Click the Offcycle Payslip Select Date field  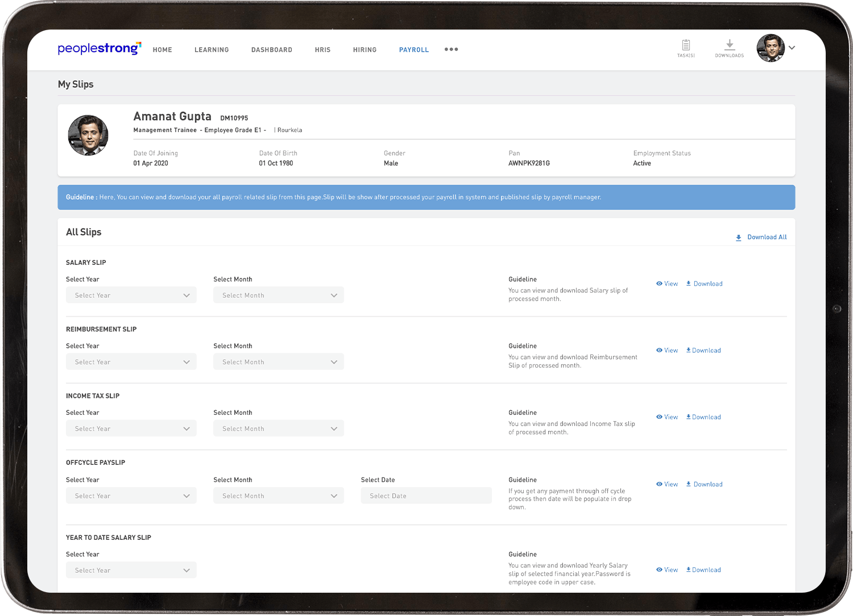coord(426,496)
